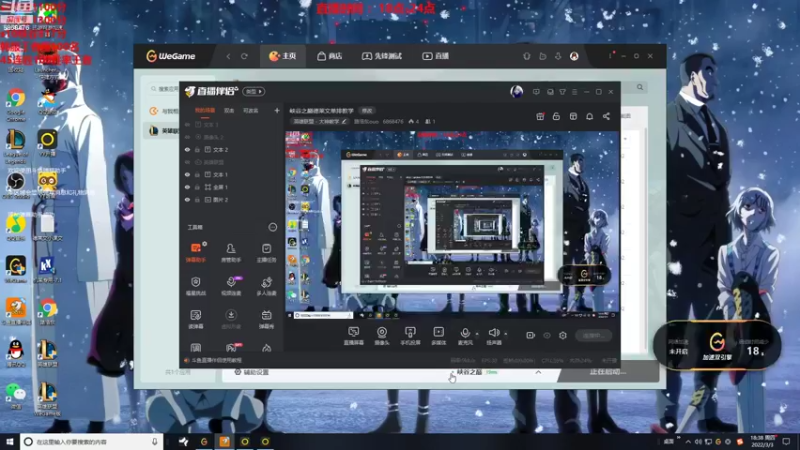Select the first scene tab above the layer list
This screenshot has height=450, width=800.
[x=205, y=110]
